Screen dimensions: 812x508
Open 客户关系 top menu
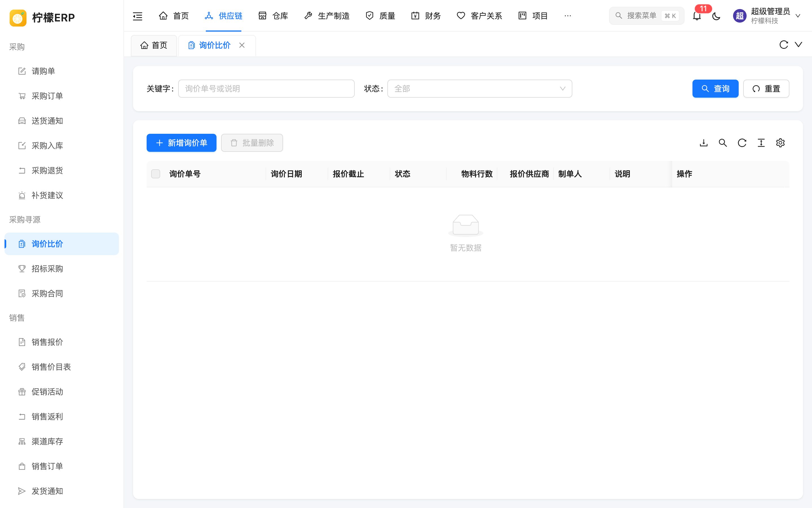479,16
